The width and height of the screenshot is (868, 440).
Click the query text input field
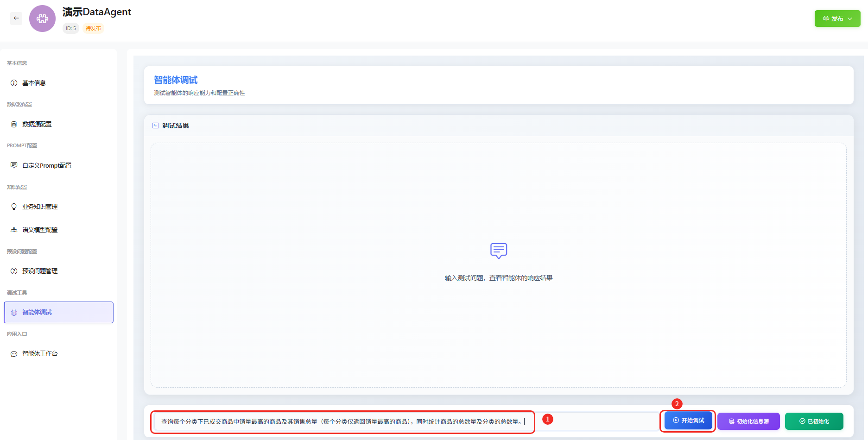point(342,422)
